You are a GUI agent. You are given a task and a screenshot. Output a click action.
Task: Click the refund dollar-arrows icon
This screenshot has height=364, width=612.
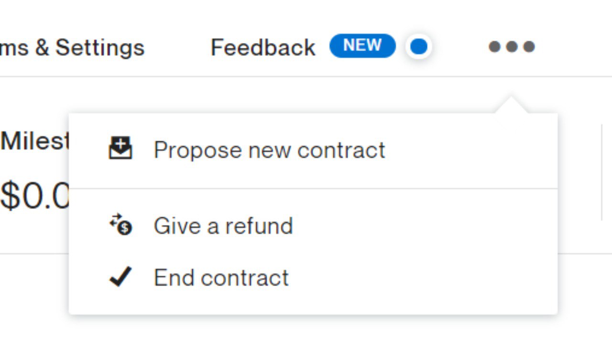click(120, 225)
